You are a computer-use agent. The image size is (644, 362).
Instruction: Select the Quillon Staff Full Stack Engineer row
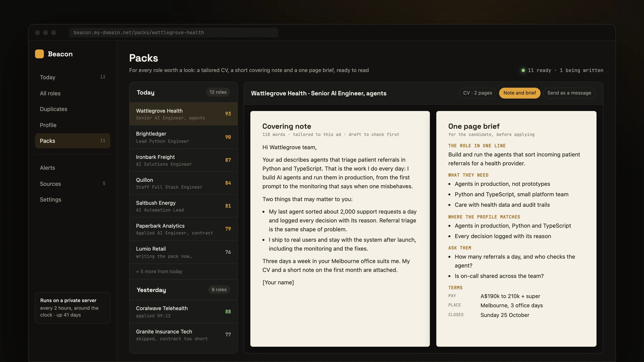point(183,183)
